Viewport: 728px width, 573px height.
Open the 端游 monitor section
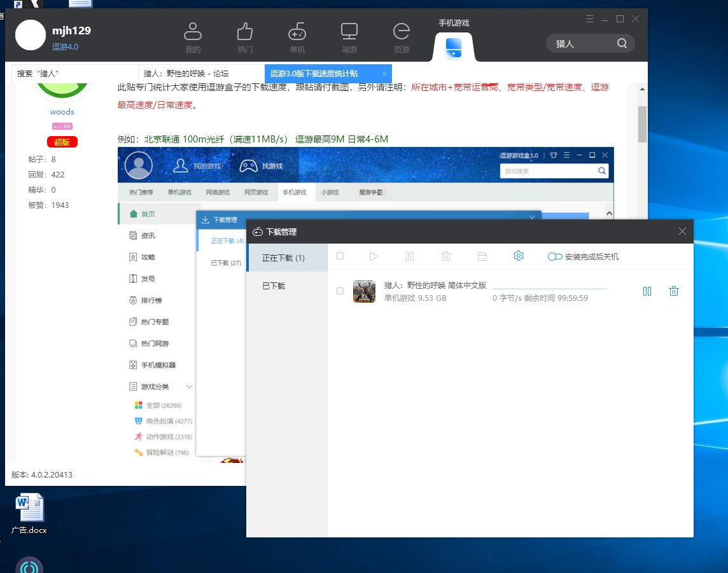(x=349, y=38)
